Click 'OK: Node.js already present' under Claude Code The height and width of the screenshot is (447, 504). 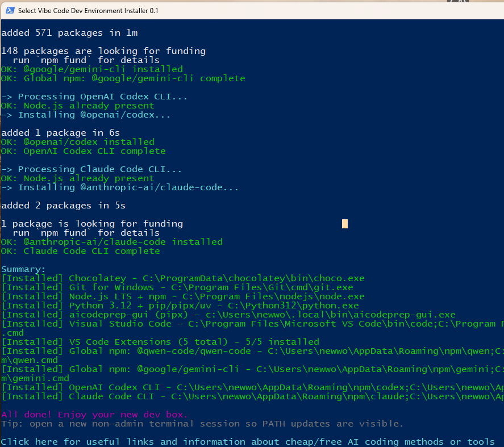[x=78, y=178]
